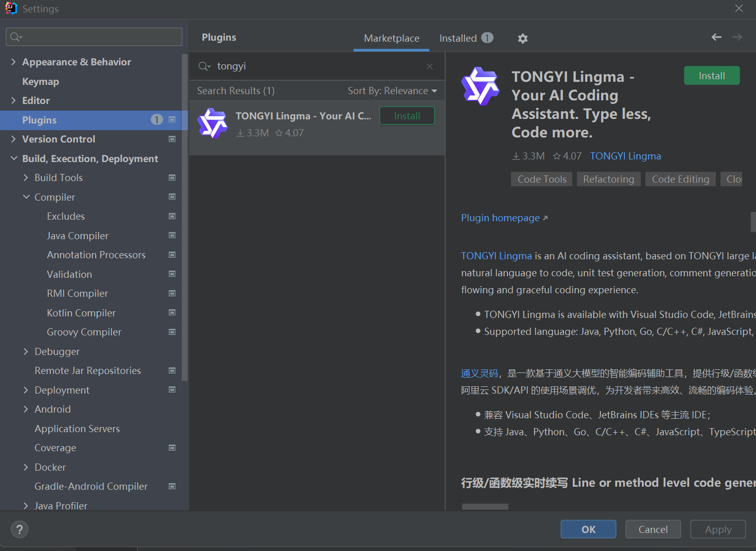Expand the Debugger node

(26, 351)
